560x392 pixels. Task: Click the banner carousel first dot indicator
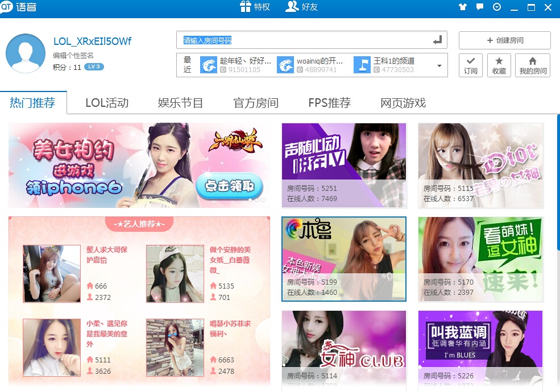click(251, 200)
